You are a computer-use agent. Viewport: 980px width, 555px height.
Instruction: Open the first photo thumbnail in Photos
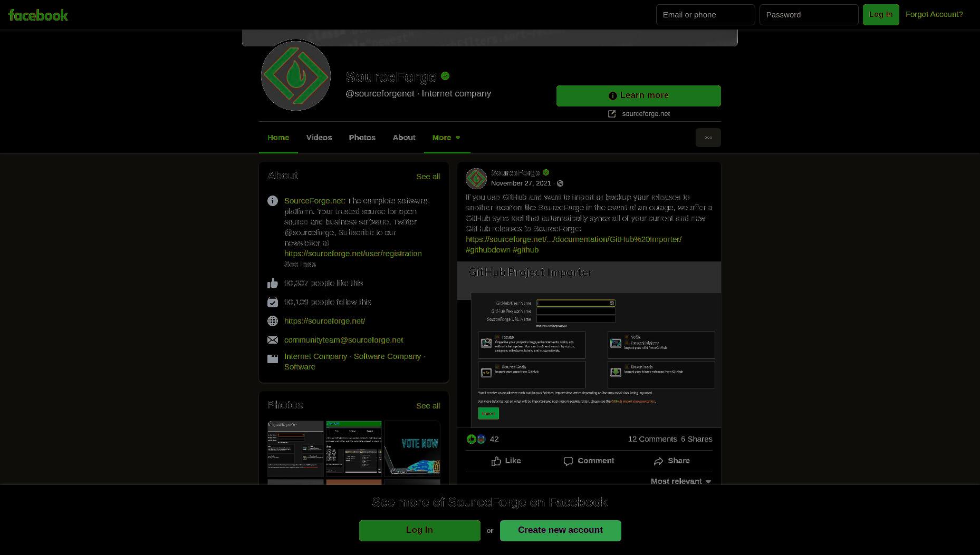point(295,449)
